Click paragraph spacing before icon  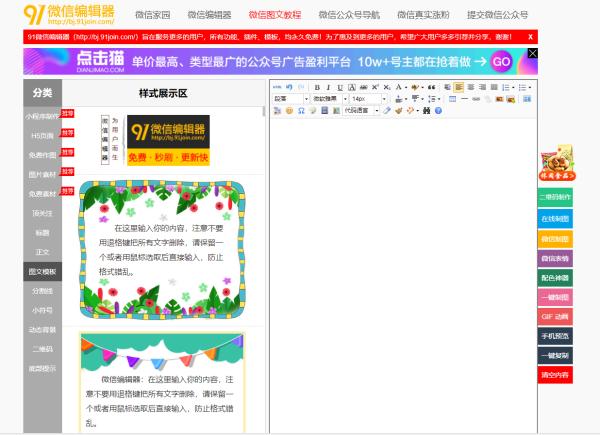[399, 99]
